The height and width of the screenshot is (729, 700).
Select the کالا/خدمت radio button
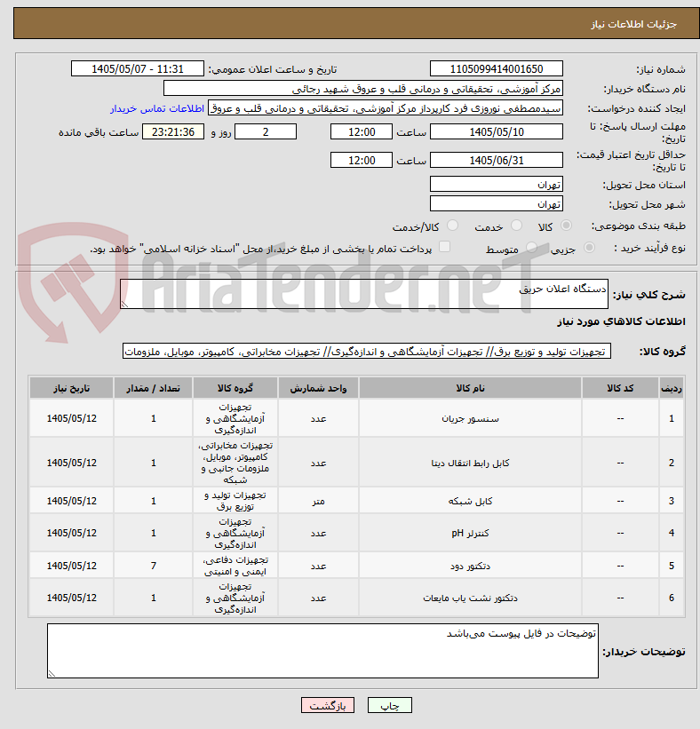452,226
